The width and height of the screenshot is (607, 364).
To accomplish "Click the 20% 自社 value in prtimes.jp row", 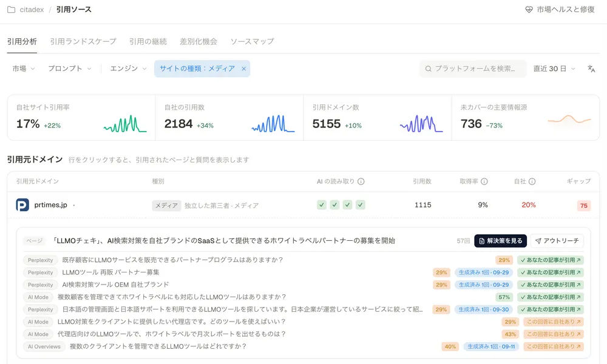I will [529, 205].
